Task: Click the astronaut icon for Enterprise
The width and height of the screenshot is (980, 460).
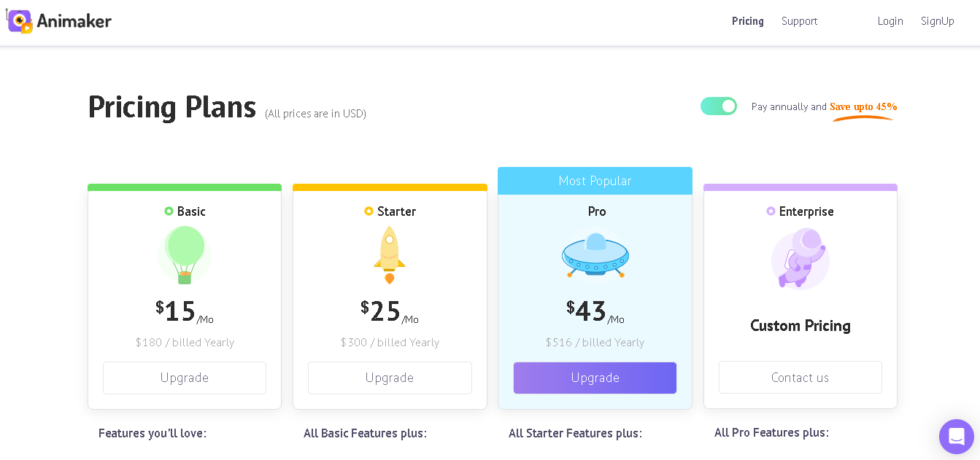Action: pos(800,259)
